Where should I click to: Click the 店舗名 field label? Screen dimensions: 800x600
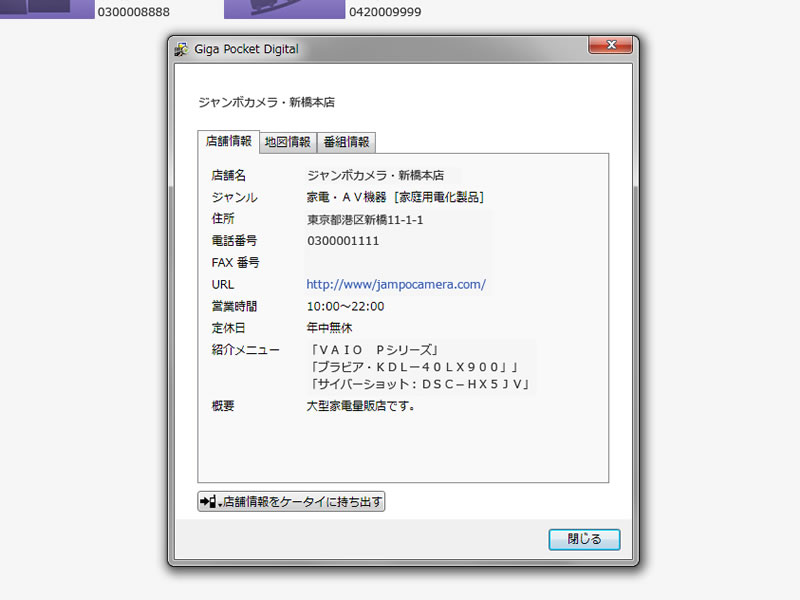(x=229, y=176)
